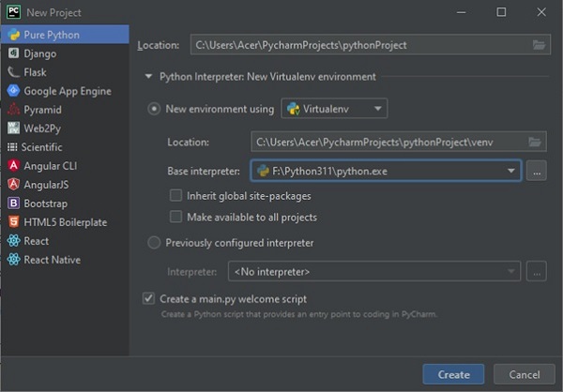Check Make available to all projects
The image size is (563, 392).
175,217
